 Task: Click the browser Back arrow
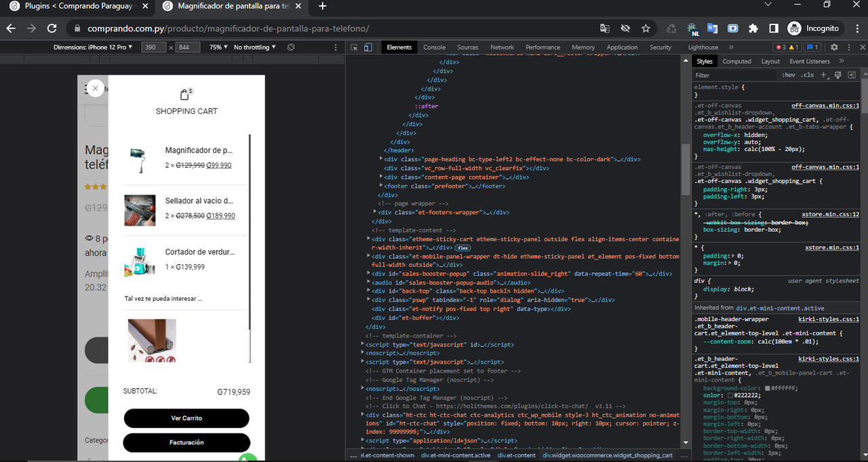coord(11,28)
